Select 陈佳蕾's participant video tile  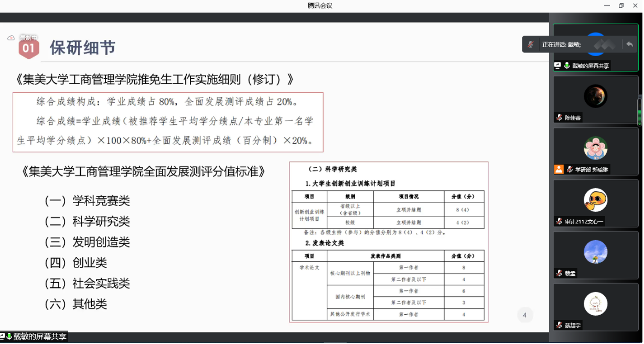point(596,100)
